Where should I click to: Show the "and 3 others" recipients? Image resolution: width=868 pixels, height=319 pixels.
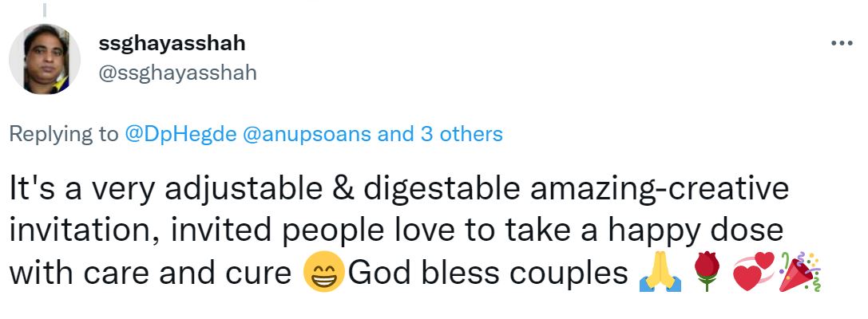[440, 133]
